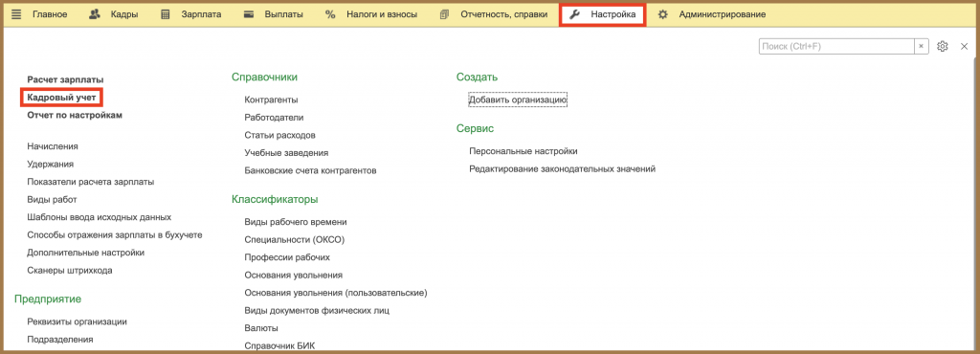The image size is (980, 354).
Task: Open Статьи расходов
Action: click(x=280, y=135)
